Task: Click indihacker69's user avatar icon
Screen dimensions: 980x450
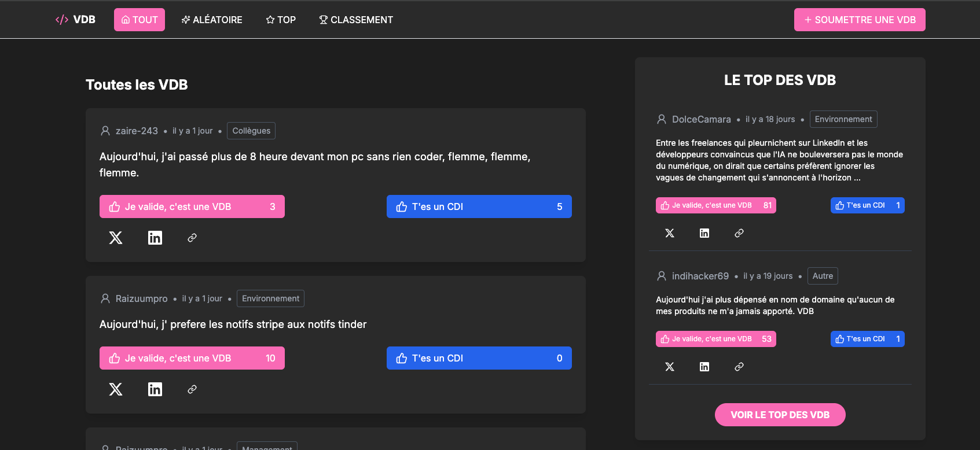Action: coord(662,276)
